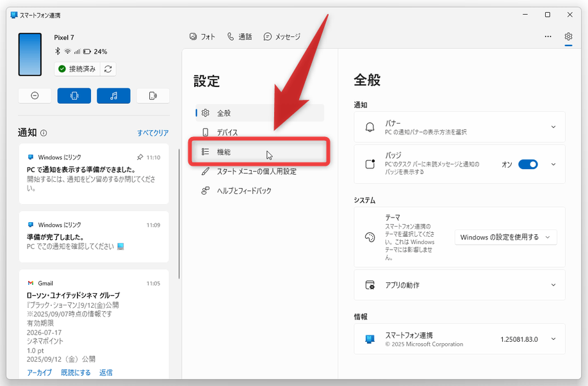Open the フォト tab
Viewport: 588px width, 386px height.
tap(202, 36)
